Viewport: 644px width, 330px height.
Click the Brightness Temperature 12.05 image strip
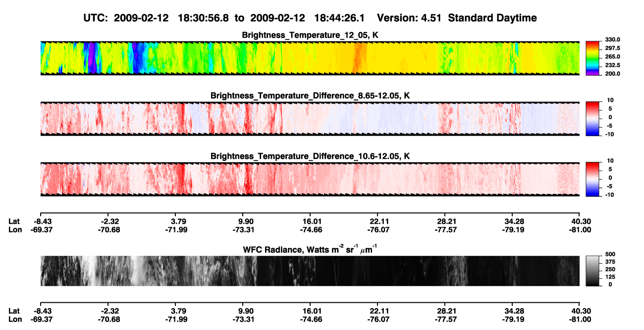310,58
